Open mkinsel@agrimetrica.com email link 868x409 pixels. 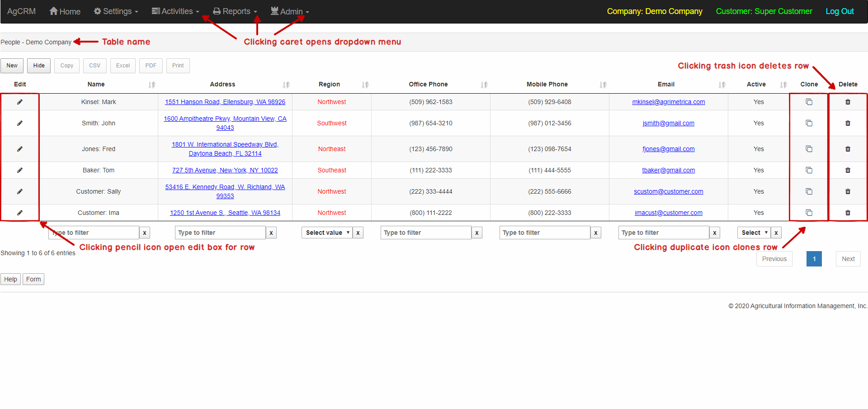click(x=668, y=102)
